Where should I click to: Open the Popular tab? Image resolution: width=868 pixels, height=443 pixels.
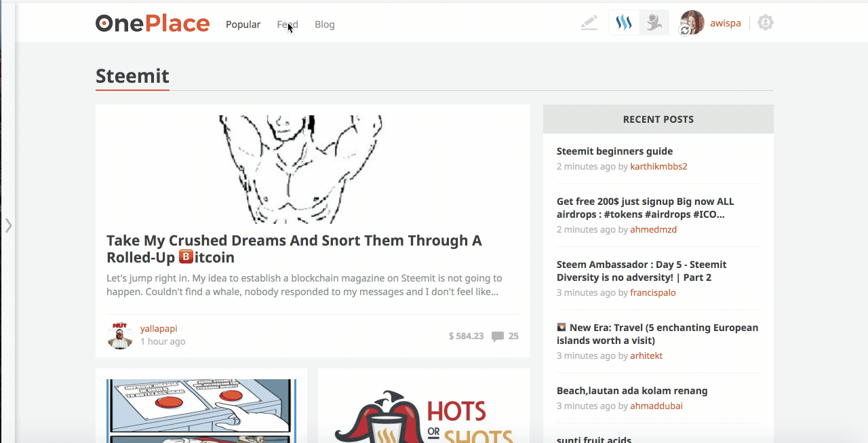click(x=243, y=24)
